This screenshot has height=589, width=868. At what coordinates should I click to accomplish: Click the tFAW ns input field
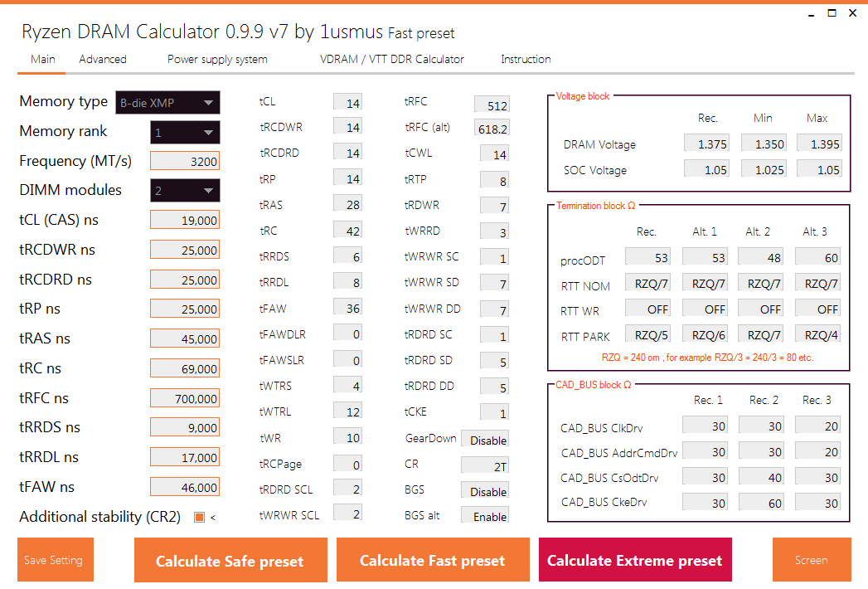[185, 488]
